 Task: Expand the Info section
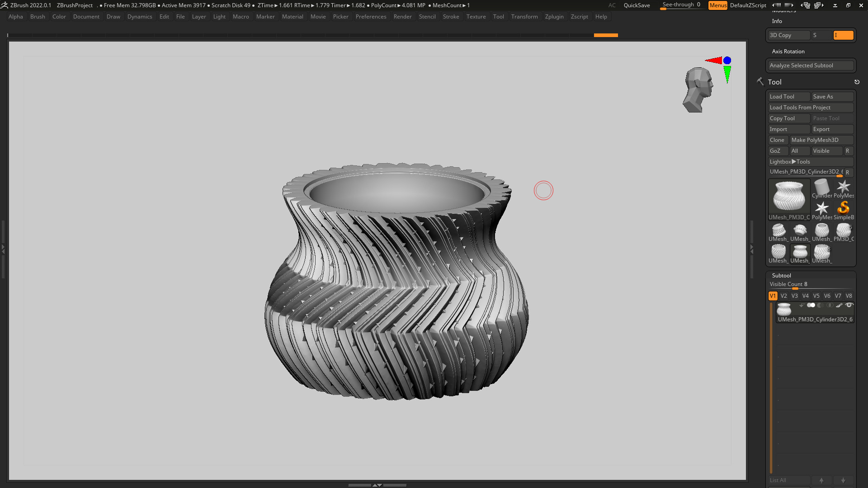(777, 21)
